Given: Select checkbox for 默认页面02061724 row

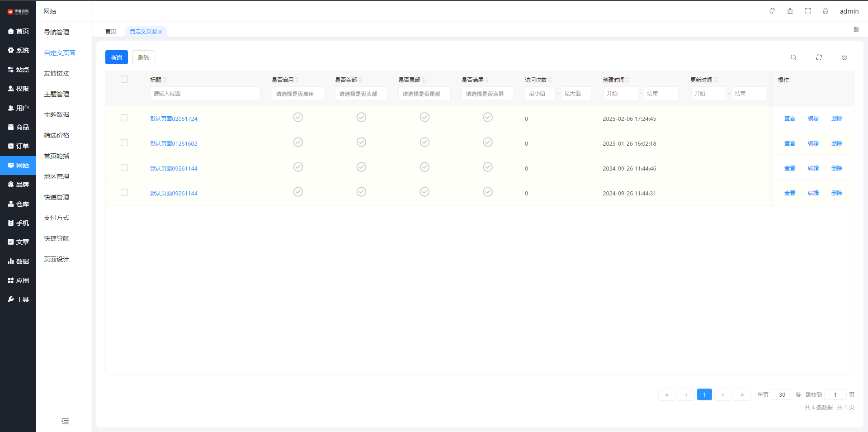Looking at the screenshot, I should coord(124,118).
